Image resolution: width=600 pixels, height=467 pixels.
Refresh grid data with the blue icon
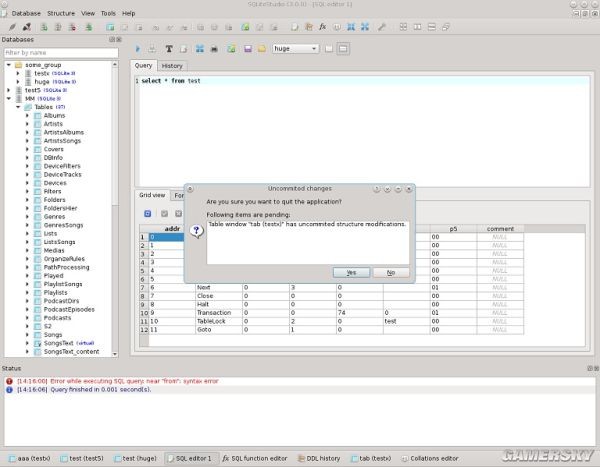[148, 214]
